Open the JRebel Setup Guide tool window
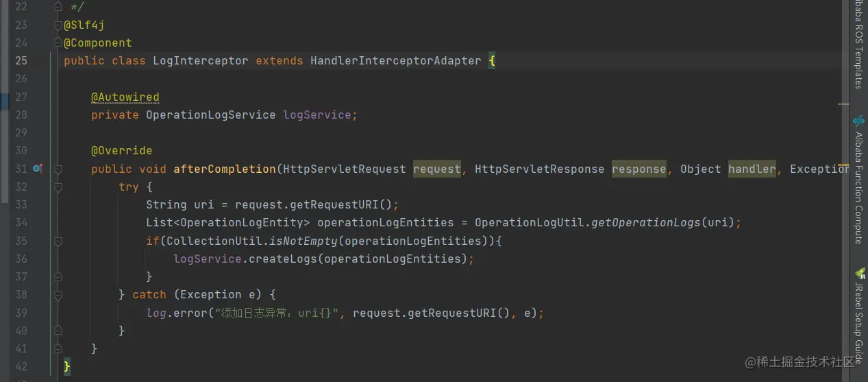The image size is (868, 382). point(858,322)
